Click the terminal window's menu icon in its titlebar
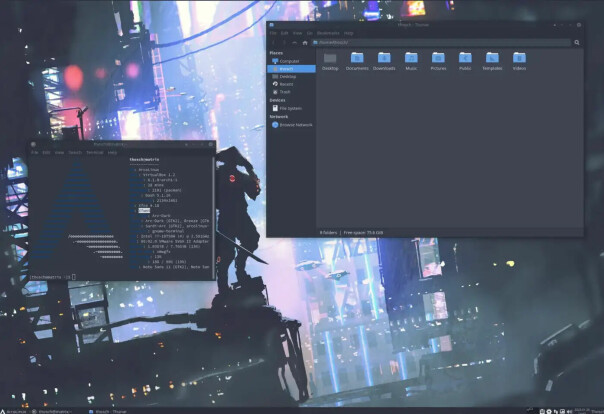Viewport: 604px width, 414px height. coord(34,144)
